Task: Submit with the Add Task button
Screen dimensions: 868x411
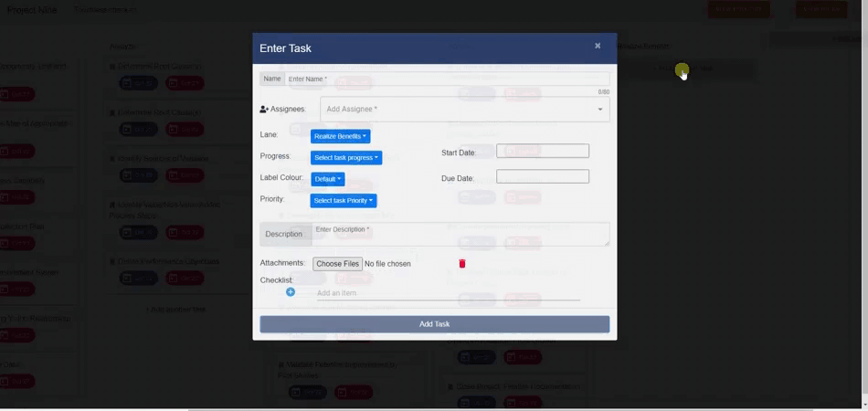Action: click(434, 324)
